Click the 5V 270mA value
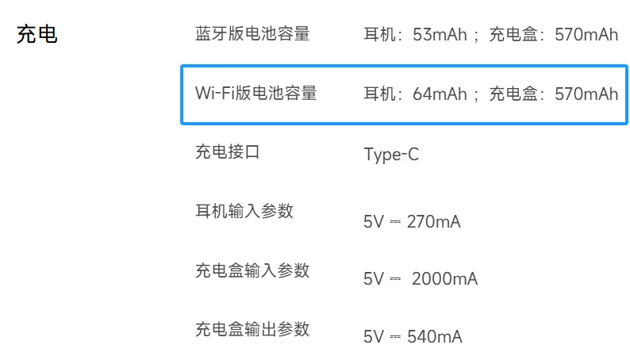The width and height of the screenshot is (630, 364). click(412, 222)
